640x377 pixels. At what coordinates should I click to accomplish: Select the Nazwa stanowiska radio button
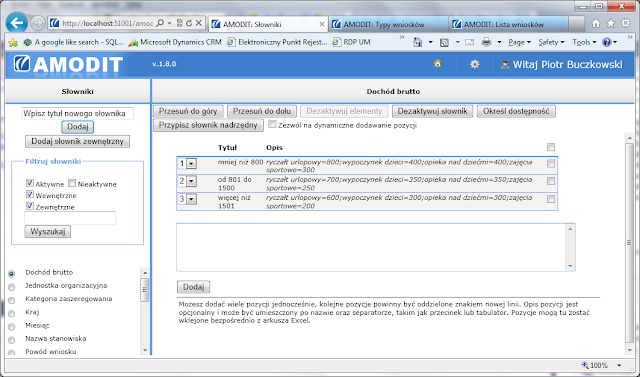[11, 340]
